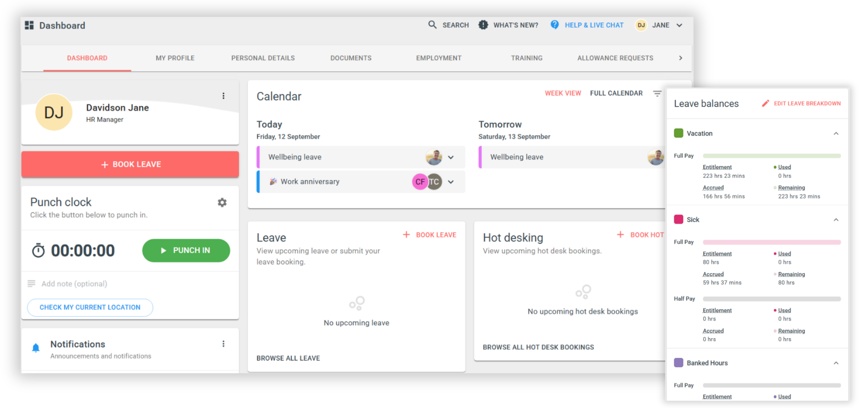Image resolution: width=868 pixels, height=408 pixels.
Task: Click the calendar filter icon
Action: (x=657, y=93)
